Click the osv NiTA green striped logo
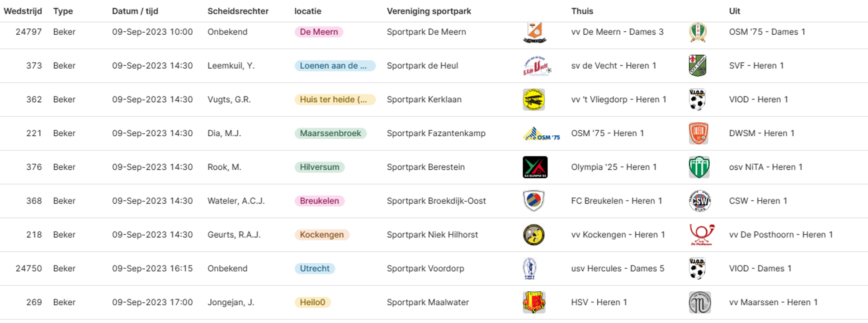 (699, 167)
